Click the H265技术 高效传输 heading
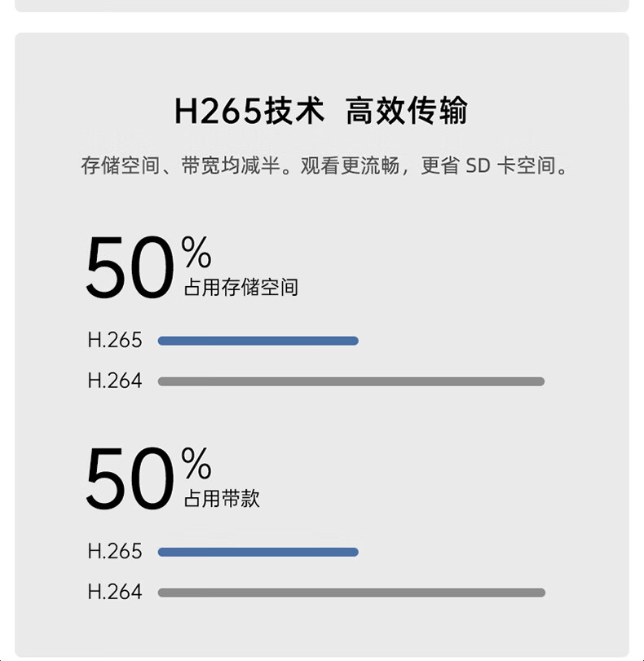Image resolution: width=644 pixels, height=661 pixels. point(321,111)
